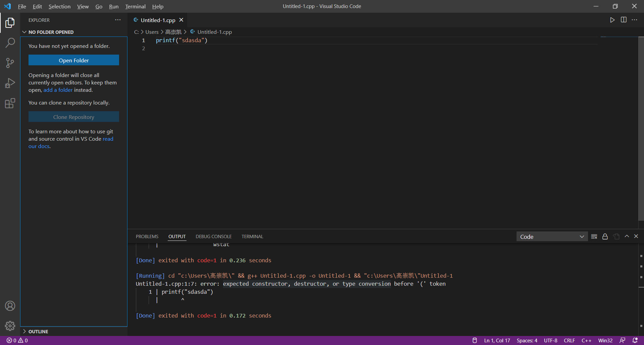Open errors and warnings in status bar
The width and height of the screenshot is (644, 345).
tap(17, 340)
